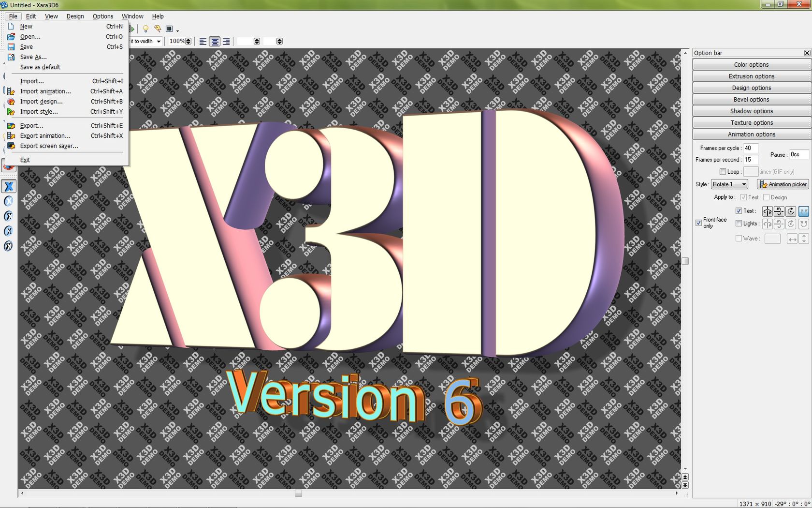Open the Help menu
Viewport: 812px width, 508px height.
[158, 16]
